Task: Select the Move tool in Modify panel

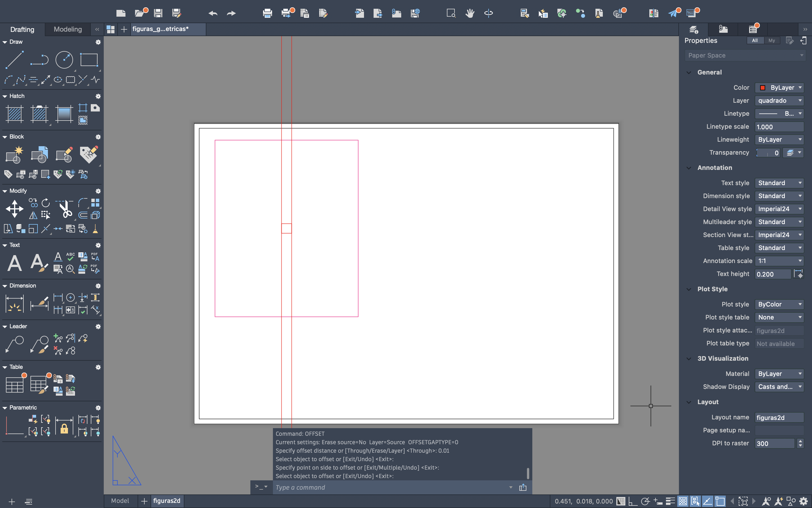Action: [14, 209]
